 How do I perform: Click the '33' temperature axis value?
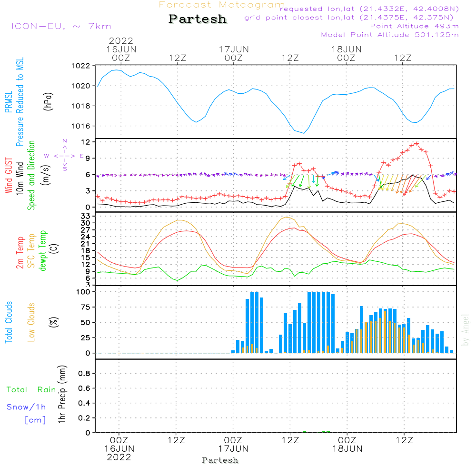pyautogui.click(x=85, y=216)
